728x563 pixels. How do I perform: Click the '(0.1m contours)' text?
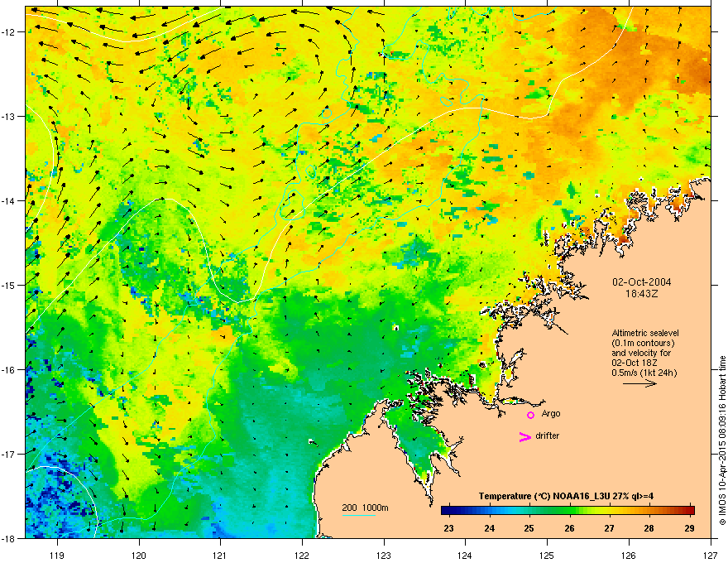pos(643,344)
